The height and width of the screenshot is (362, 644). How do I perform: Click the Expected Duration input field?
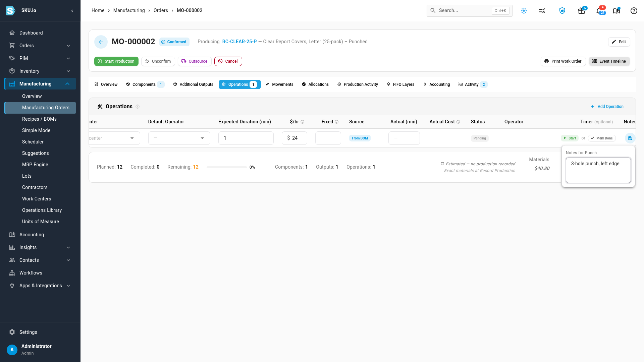tap(246, 138)
